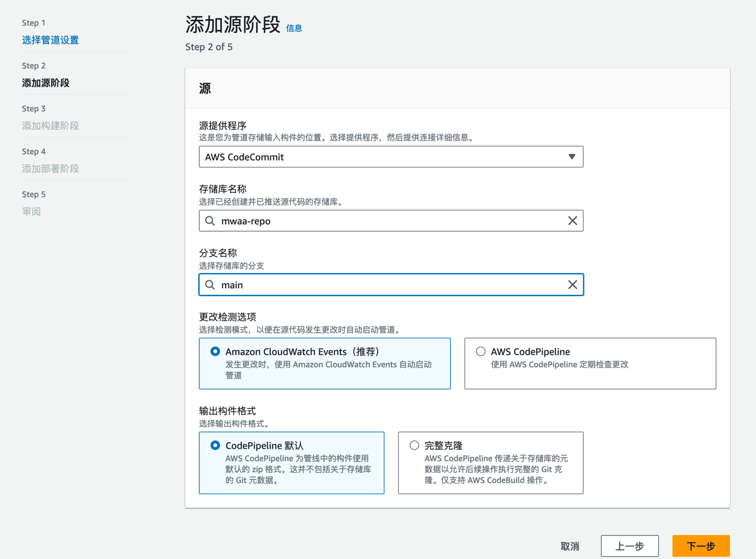Click the 更改检测选项 heading text
The image size is (756, 559).
[x=228, y=317]
